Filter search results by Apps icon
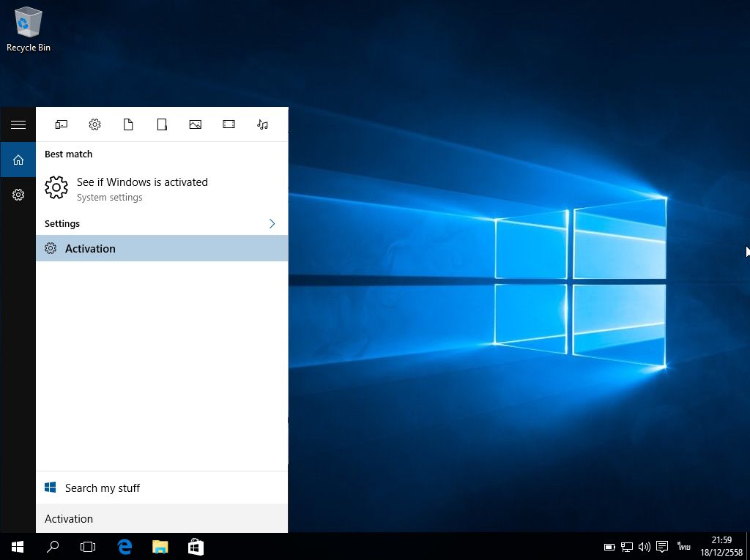Image resolution: width=750 pixels, height=560 pixels. click(62, 125)
